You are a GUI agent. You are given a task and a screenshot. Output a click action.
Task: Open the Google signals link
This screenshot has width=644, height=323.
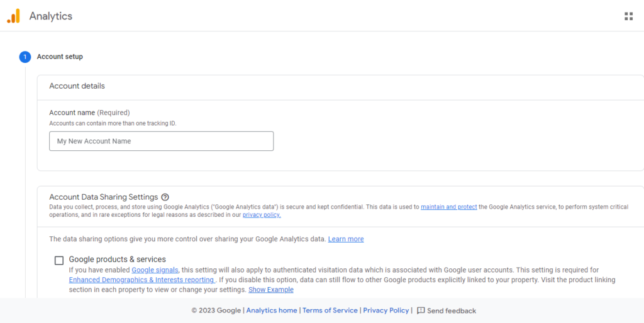click(x=155, y=270)
